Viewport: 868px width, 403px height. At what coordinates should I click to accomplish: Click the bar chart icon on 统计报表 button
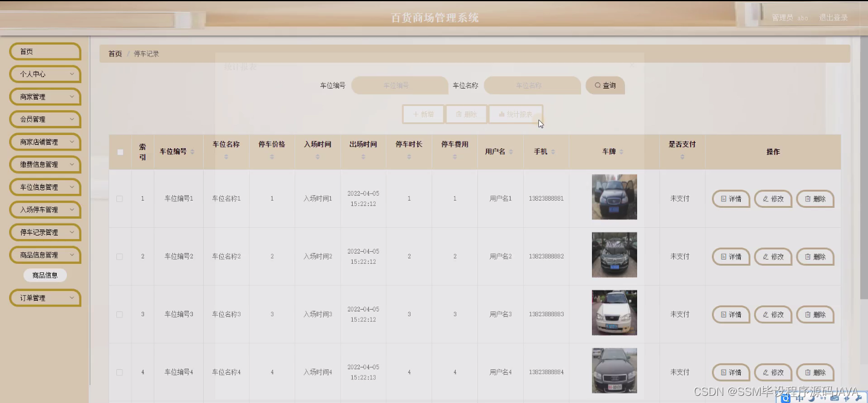click(x=502, y=114)
